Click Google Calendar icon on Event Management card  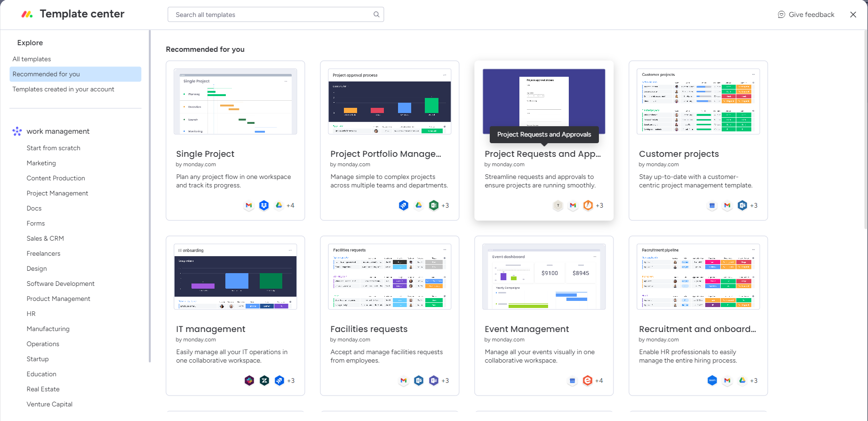point(573,381)
